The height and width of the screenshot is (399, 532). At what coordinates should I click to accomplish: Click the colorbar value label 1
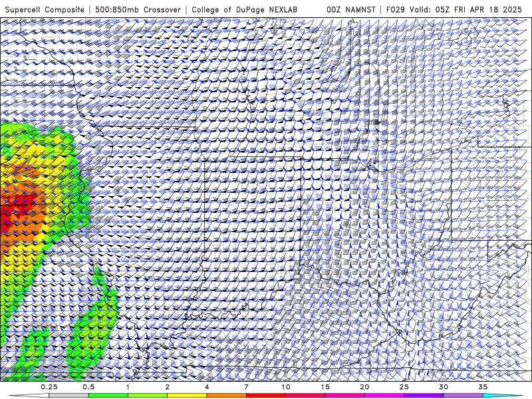point(128,387)
